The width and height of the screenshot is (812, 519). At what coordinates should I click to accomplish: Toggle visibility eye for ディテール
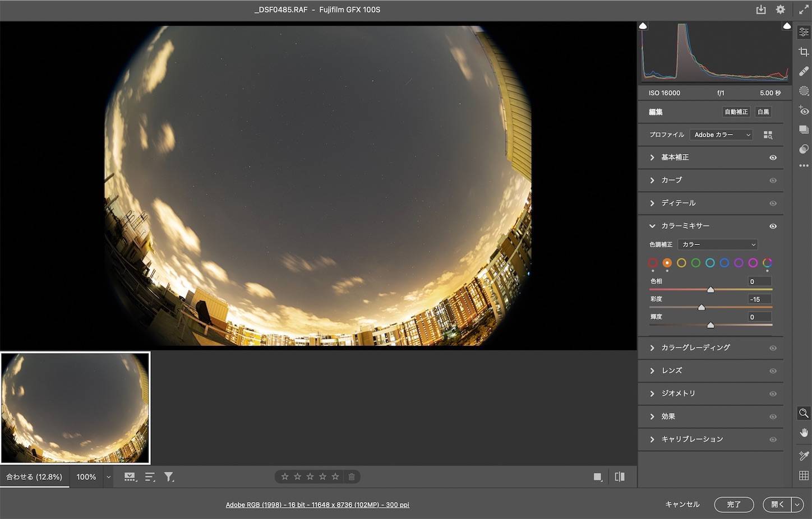pos(773,203)
